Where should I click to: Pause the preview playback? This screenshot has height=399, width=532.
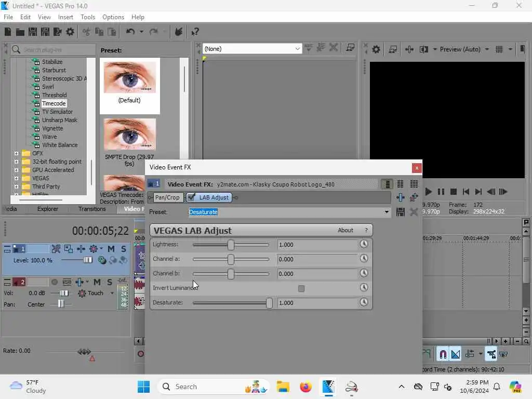(x=441, y=192)
